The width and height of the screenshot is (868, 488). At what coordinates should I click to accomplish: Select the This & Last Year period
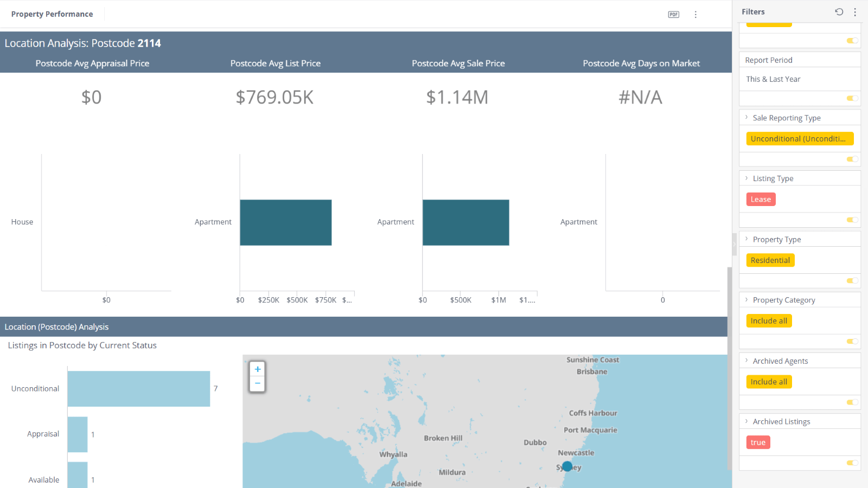pos(773,79)
